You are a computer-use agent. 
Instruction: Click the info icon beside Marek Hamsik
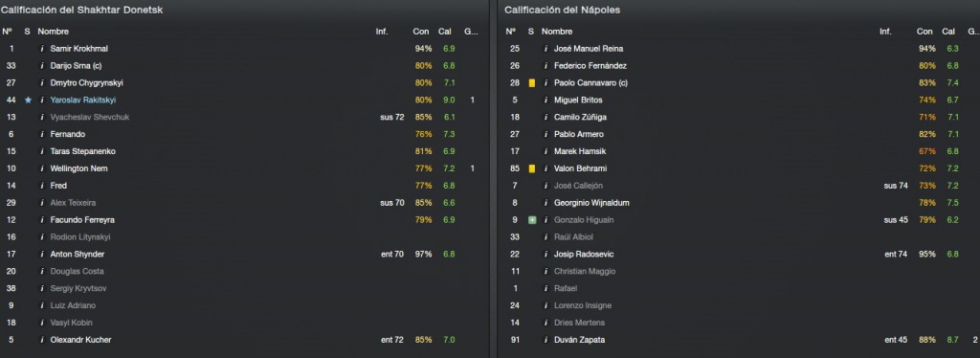point(546,151)
